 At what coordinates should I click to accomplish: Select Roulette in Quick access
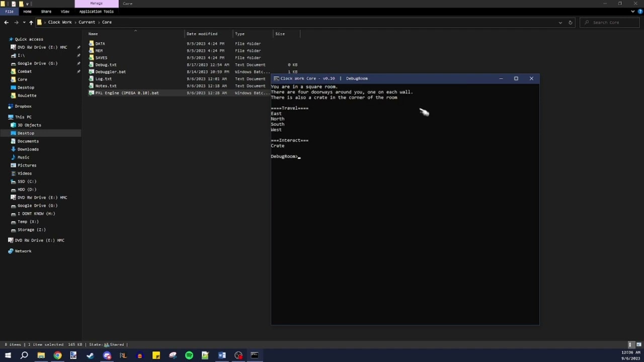point(27,96)
